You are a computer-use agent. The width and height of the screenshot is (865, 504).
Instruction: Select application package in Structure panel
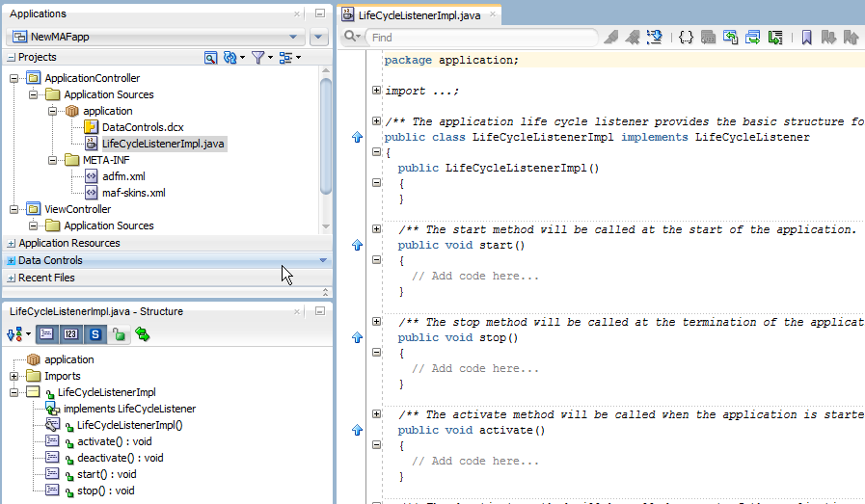coord(69,359)
